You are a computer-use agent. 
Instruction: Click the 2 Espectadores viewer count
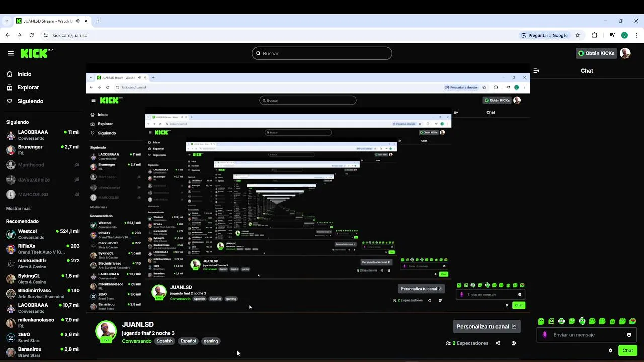[x=467, y=343]
